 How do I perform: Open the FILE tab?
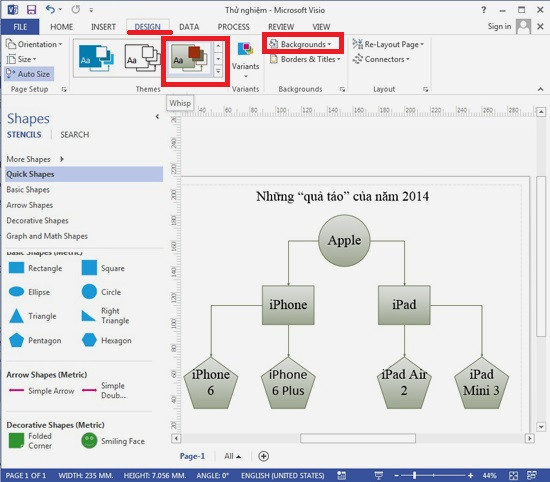[x=20, y=27]
